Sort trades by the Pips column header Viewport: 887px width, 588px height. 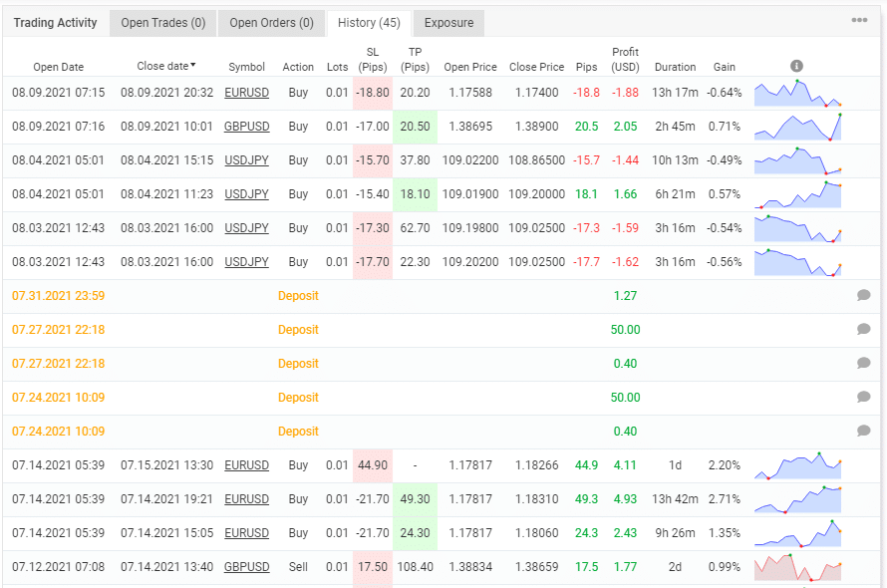coord(587,67)
